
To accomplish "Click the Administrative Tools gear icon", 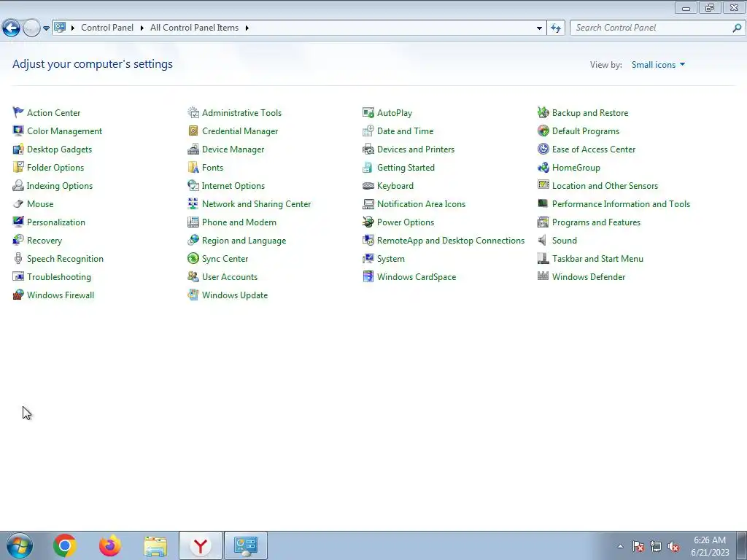I will click(193, 112).
